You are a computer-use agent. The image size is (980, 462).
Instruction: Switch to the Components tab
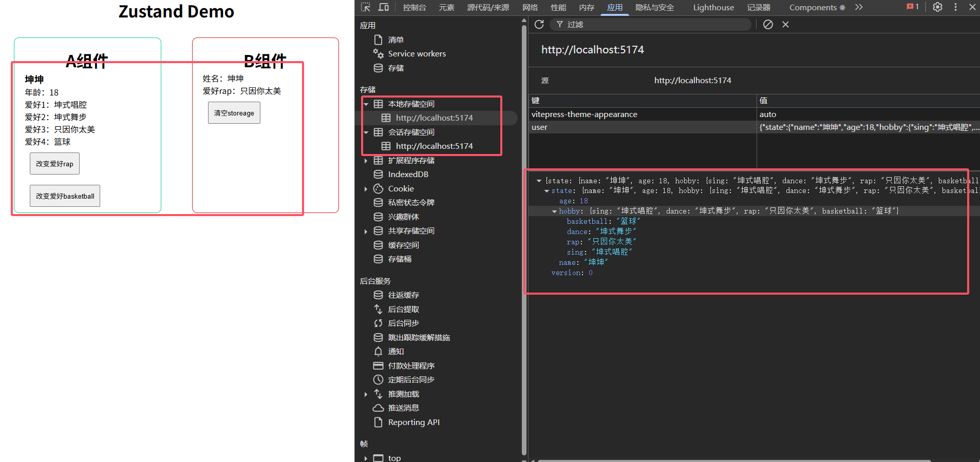click(817, 7)
